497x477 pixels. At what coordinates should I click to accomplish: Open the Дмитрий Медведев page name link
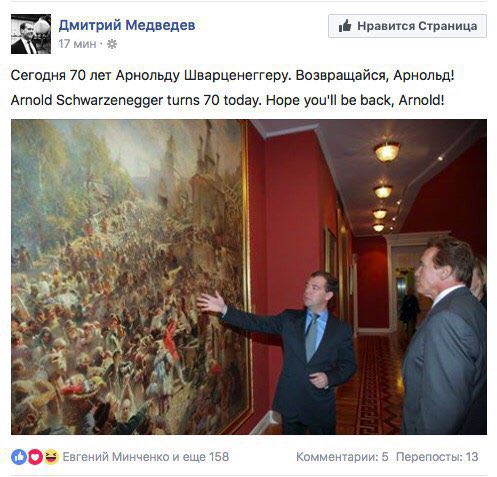pos(127,25)
